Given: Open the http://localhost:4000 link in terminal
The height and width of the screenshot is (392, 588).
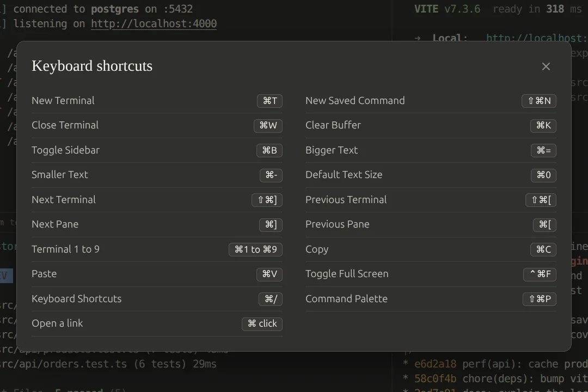Looking at the screenshot, I should click(154, 23).
